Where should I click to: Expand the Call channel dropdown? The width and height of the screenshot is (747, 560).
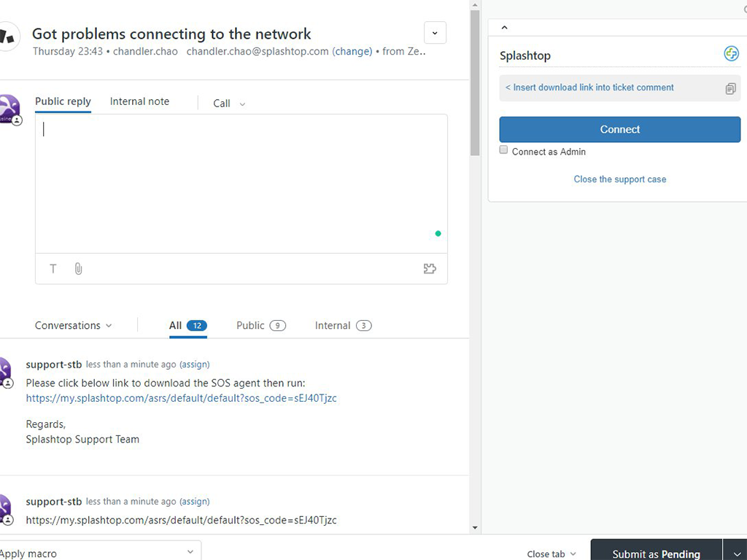coord(229,104)
